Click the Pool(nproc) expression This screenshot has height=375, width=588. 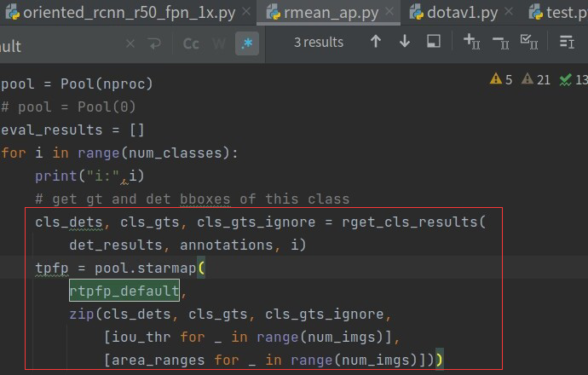pyautogui.click(x=107, y=84)
